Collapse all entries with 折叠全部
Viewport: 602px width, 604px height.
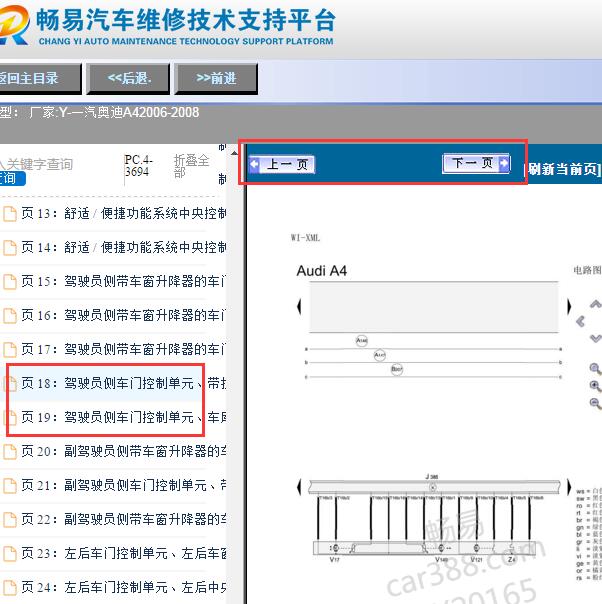coord(191,166)
